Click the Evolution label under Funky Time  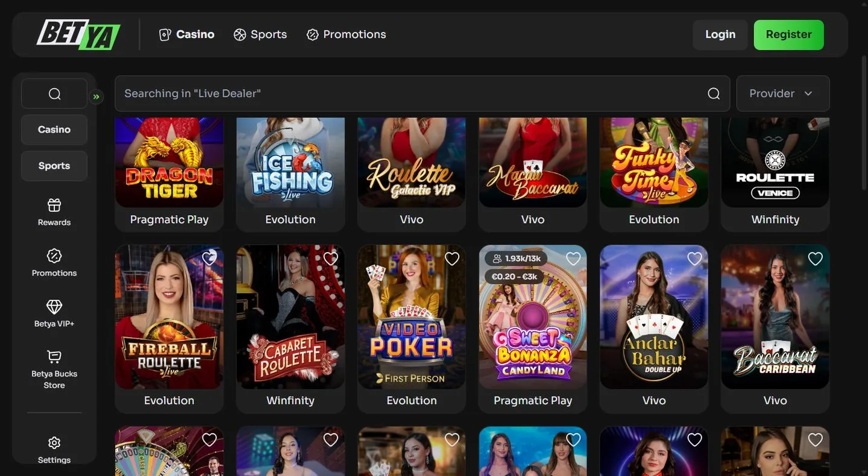point(654,219)
